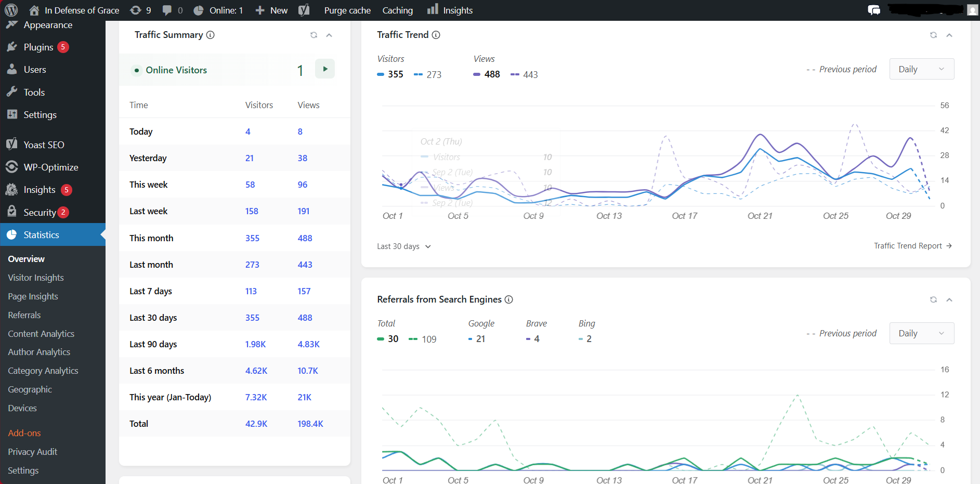The height and width of the screenshot is (484, 980).
Task: Refresh the Traffic Summary widget
Action: click(x=313, y=35)
